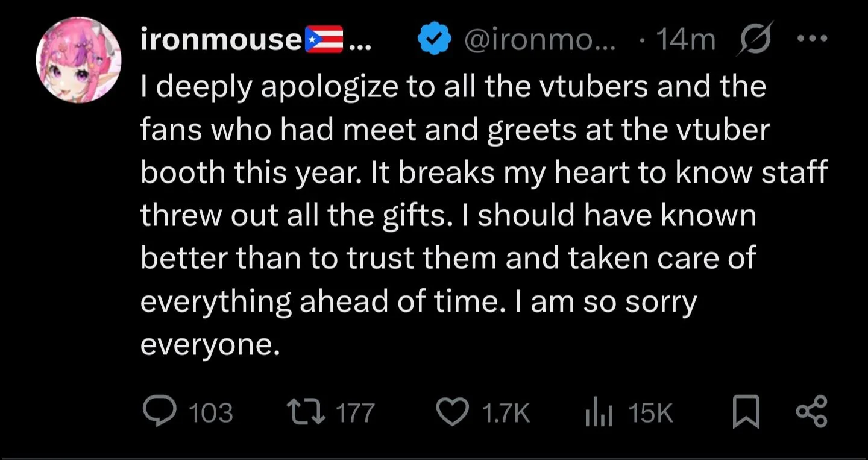
Task: Like the post with the heart icon
Action: tap(453, 412)
